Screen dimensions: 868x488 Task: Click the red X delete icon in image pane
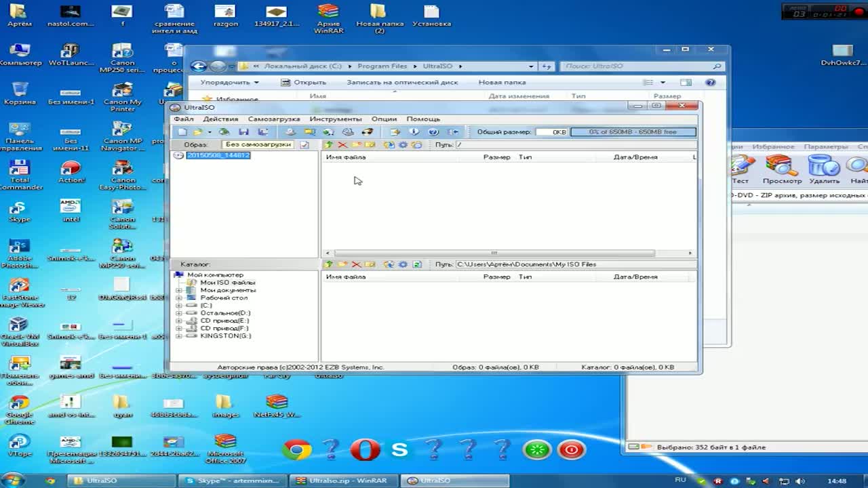pyautogui.click(x=342, y=144)
